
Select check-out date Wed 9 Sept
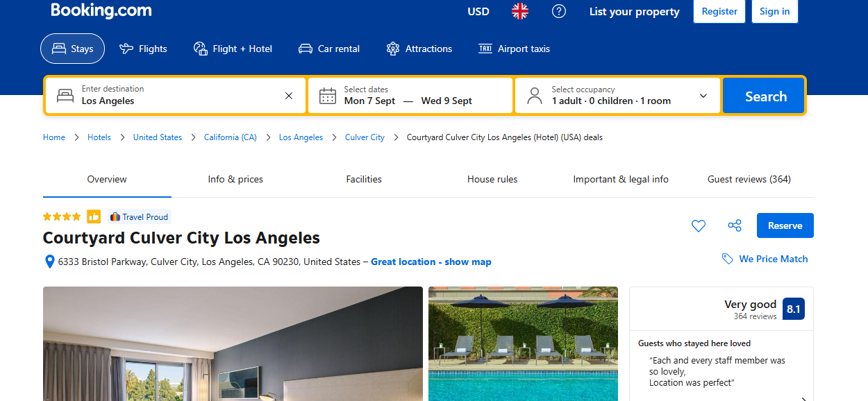point(446,101)
